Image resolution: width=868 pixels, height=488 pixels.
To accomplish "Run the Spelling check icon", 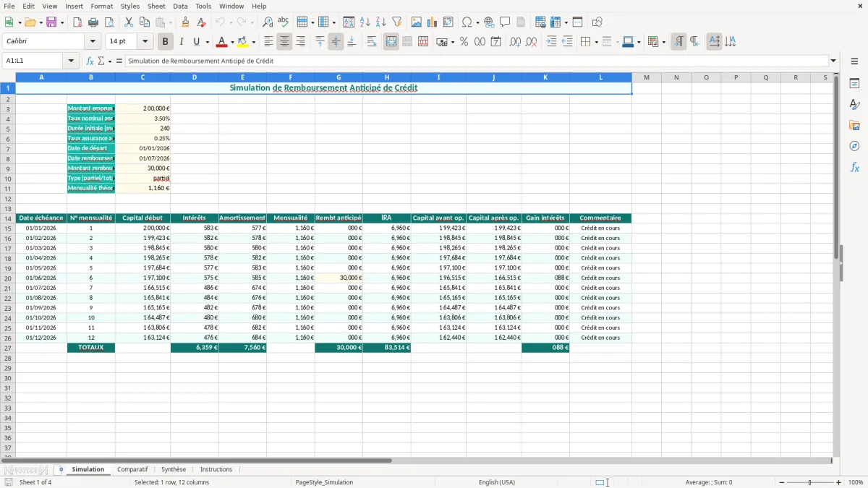I will point(283,22).
